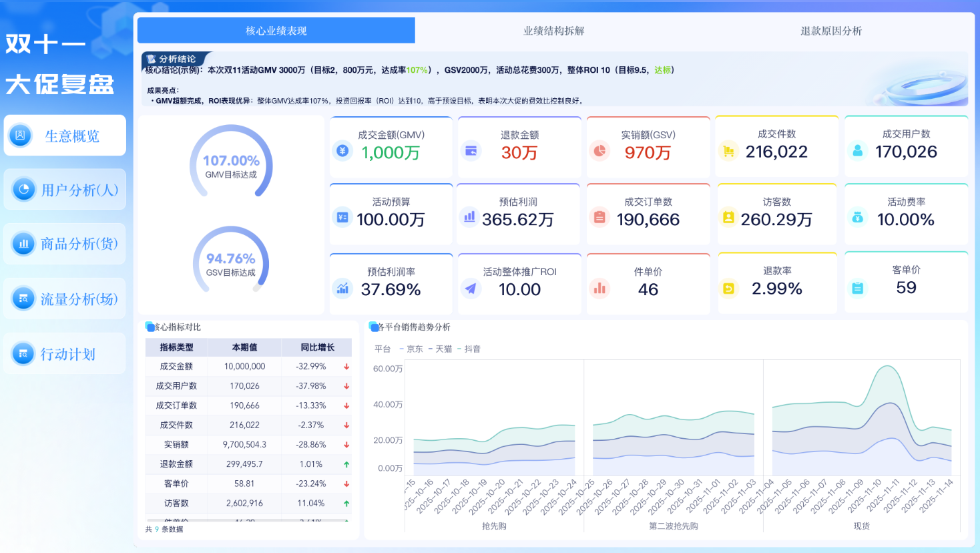The height and width of the screenshot is (553, 980).
Task: Toggle the 京东 series in the chart legend
Action: [x=413, y=348]
